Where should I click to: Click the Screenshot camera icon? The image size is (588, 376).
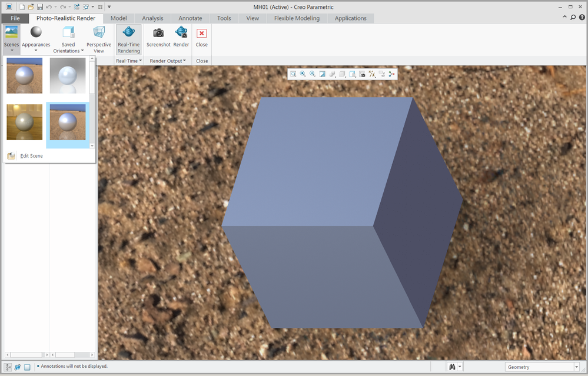tap(158, 33)
